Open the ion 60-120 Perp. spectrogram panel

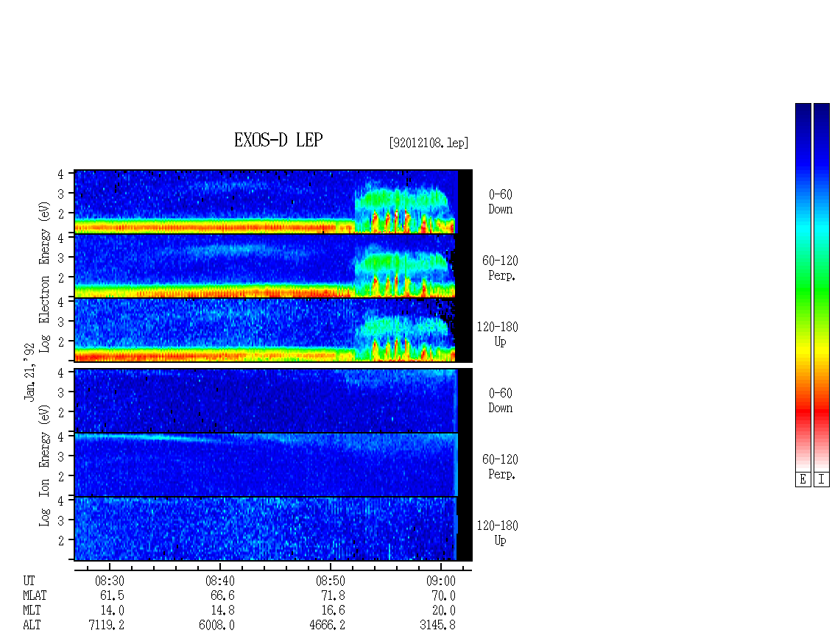[x=272, y=464]
